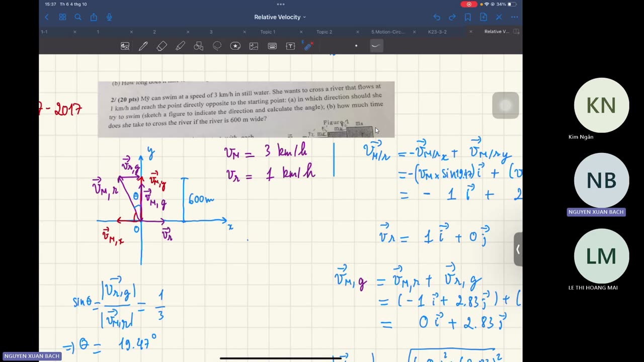This screenshot has height=362, width=644.
Task: Open the search tool
Action: (x=78, y=17)
